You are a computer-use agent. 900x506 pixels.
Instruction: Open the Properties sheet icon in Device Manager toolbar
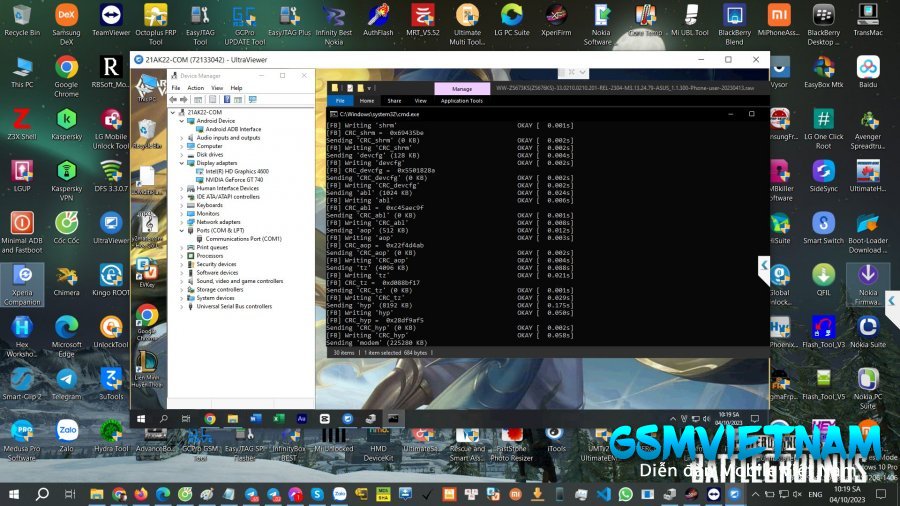(x=212, y=99)
